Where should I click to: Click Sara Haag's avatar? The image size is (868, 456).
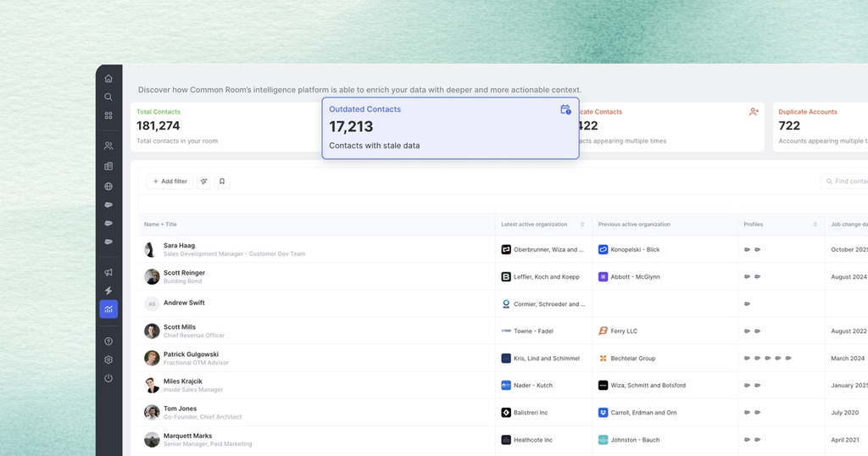[152, 249]
